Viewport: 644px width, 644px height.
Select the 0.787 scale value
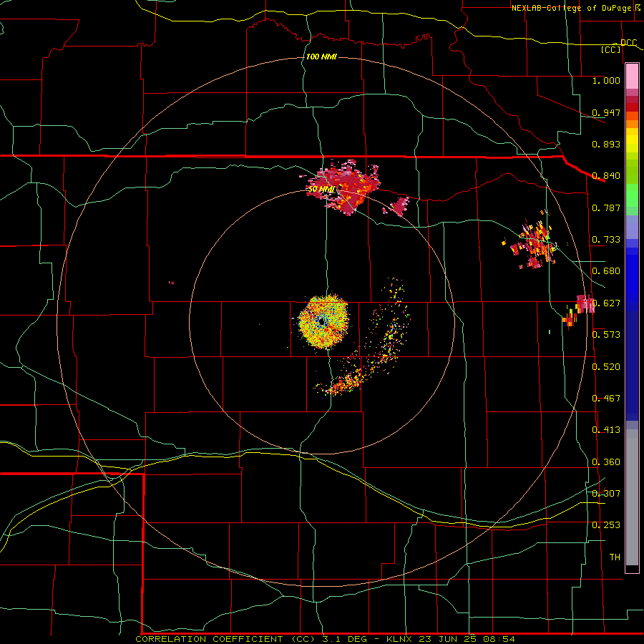click(606, 208)
